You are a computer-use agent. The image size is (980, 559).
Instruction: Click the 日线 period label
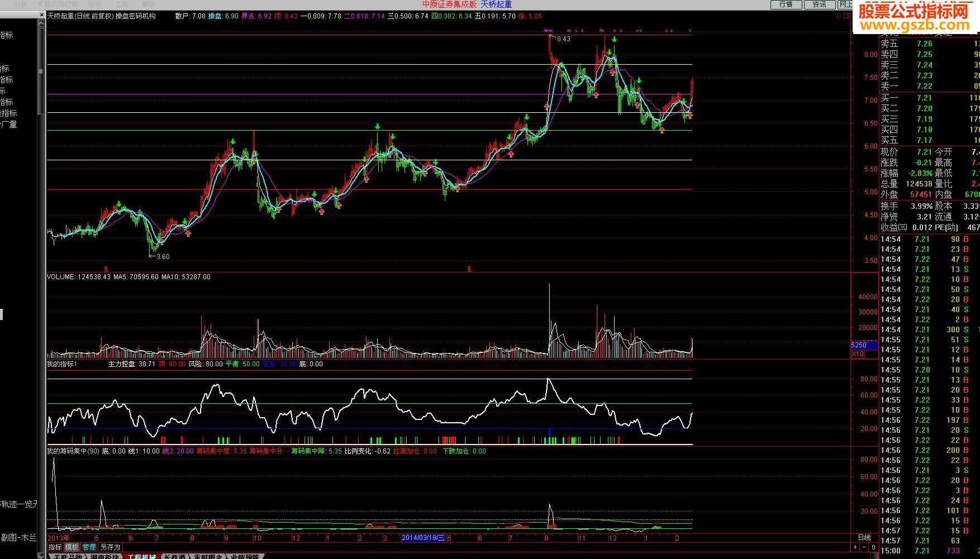tap(864, 538)
